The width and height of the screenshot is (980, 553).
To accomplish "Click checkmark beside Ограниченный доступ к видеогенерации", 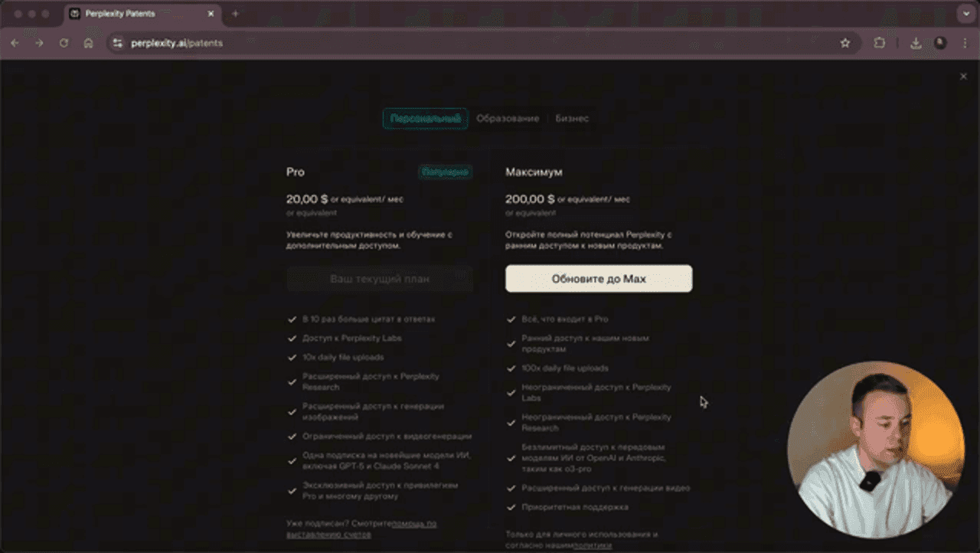I will [x=292, y=437].
